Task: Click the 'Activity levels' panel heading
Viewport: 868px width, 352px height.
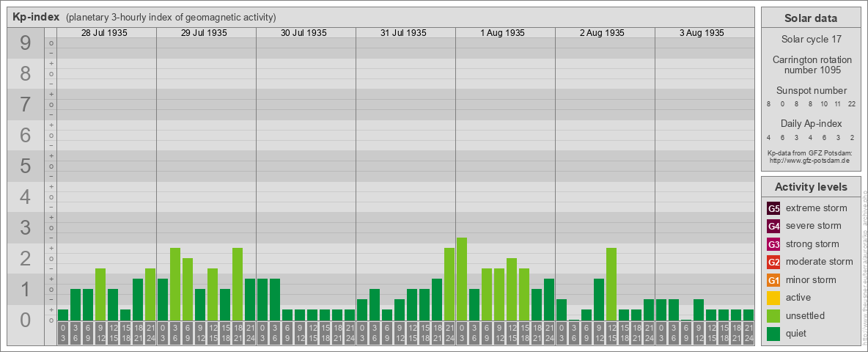Action: tap(811, 187)
